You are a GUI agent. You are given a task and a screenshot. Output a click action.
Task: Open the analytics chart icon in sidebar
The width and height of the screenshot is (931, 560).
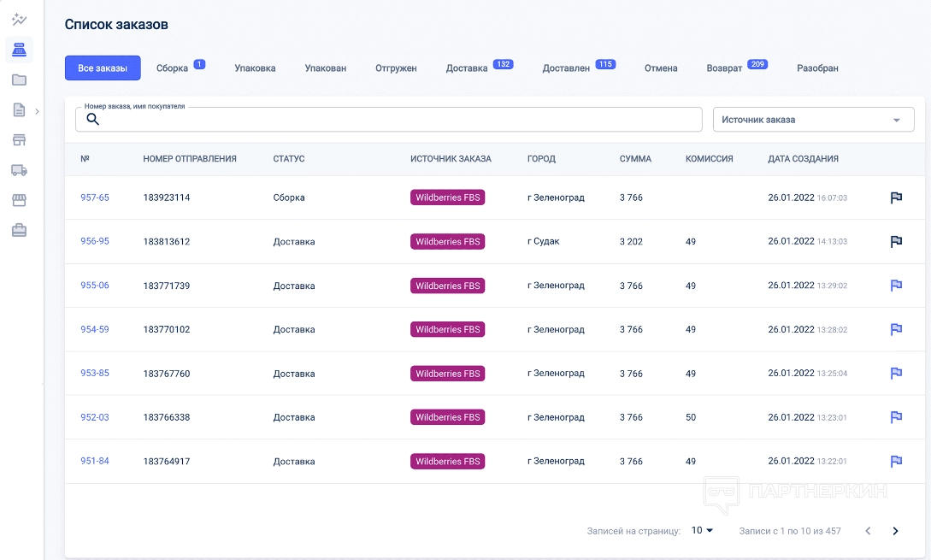(19, 20)
